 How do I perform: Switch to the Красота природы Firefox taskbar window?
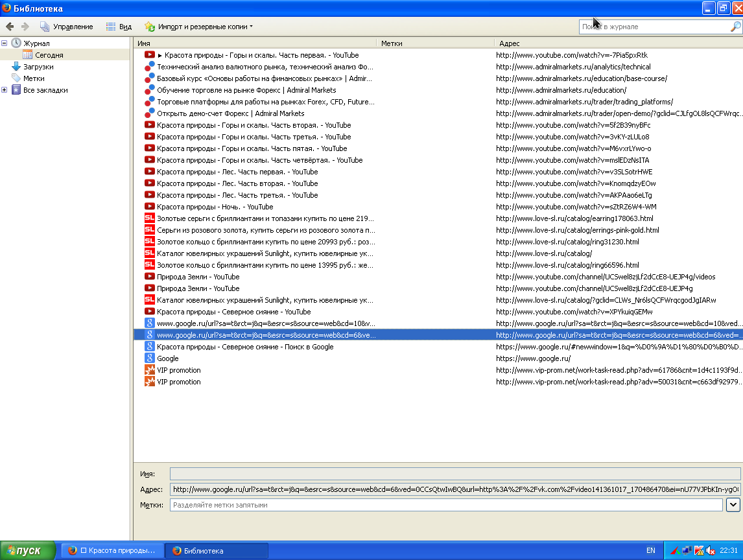[x=113, y=550]
